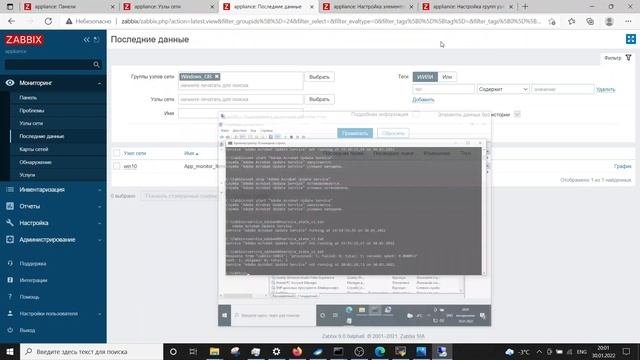Open Windows Settings gear on taskbar
Viewport: 640px width, 360px height.
tap(276, 351)
